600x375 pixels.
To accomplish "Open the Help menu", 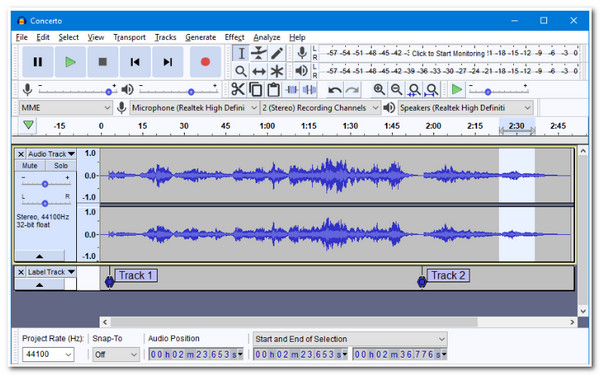I will pyautogui.click(x=297, y=37).
